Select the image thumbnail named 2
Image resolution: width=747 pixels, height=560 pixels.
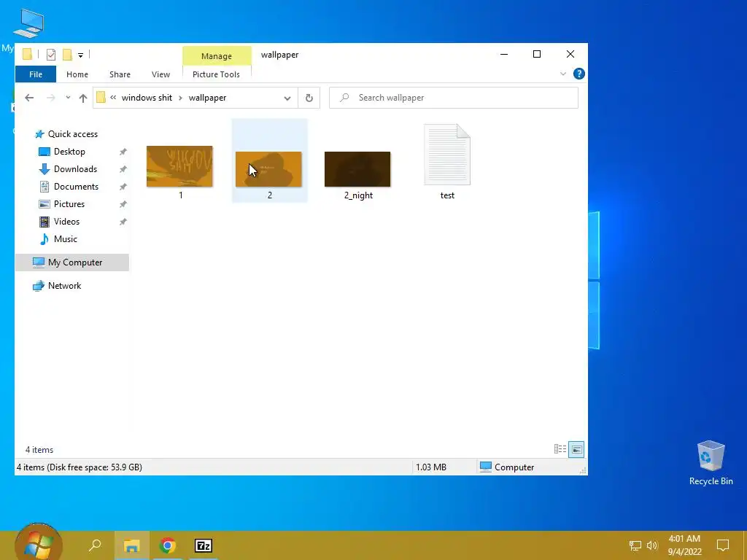click(x=268, y=169)
